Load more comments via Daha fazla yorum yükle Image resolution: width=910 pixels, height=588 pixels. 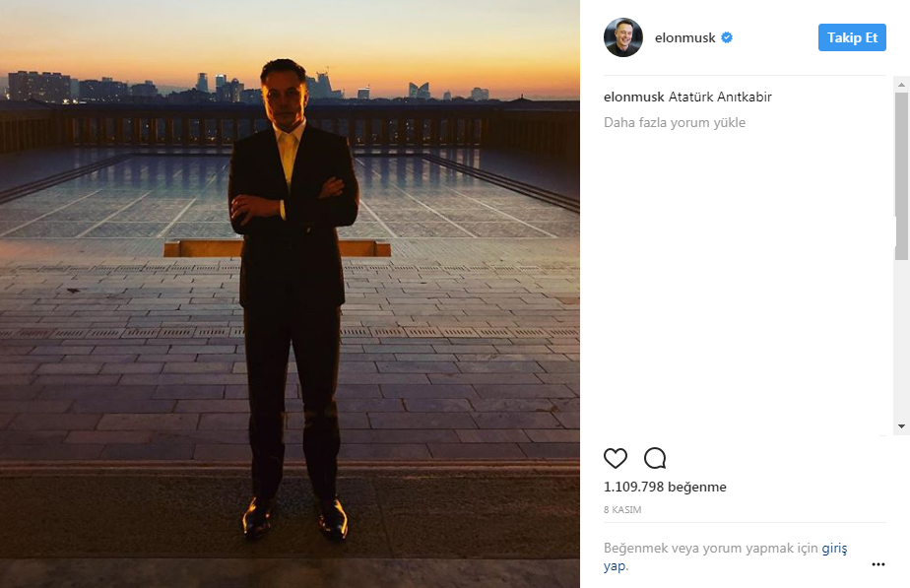pos(675,123)
